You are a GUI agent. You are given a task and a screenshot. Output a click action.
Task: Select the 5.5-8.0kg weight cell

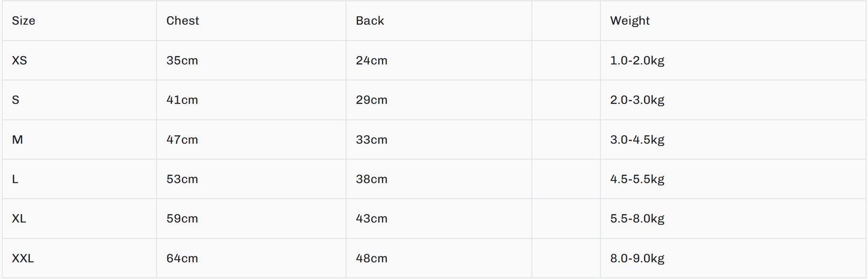tap(637, 219)
